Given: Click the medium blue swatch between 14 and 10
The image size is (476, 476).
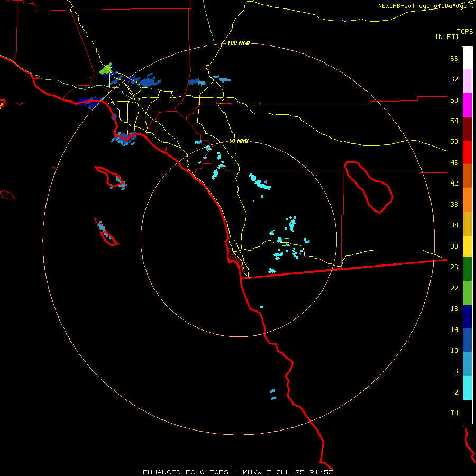Looking at the screenshot, I should (467, 340).
